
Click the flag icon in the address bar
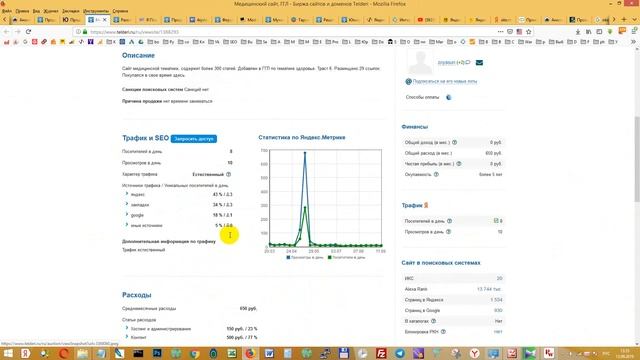(519, 32)
